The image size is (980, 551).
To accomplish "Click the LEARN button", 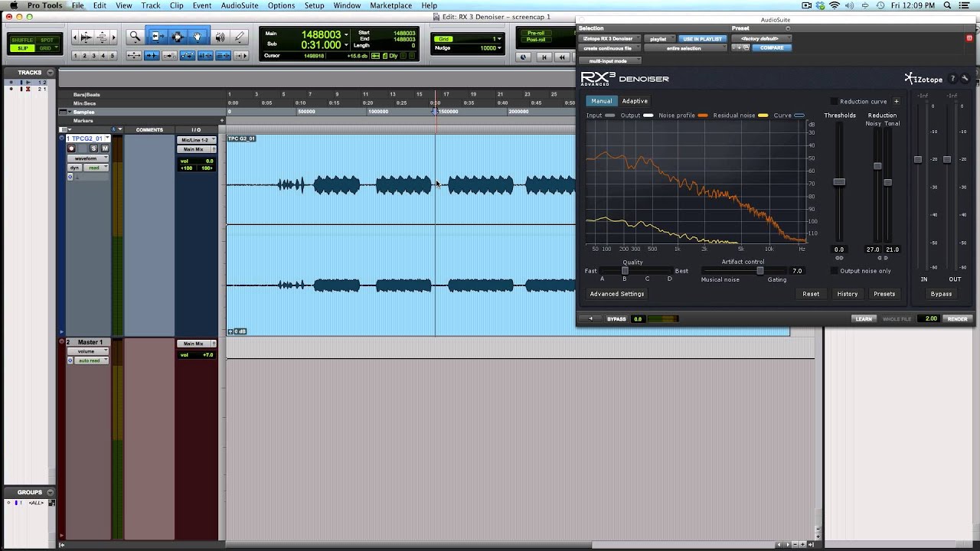I will [864, 318].
